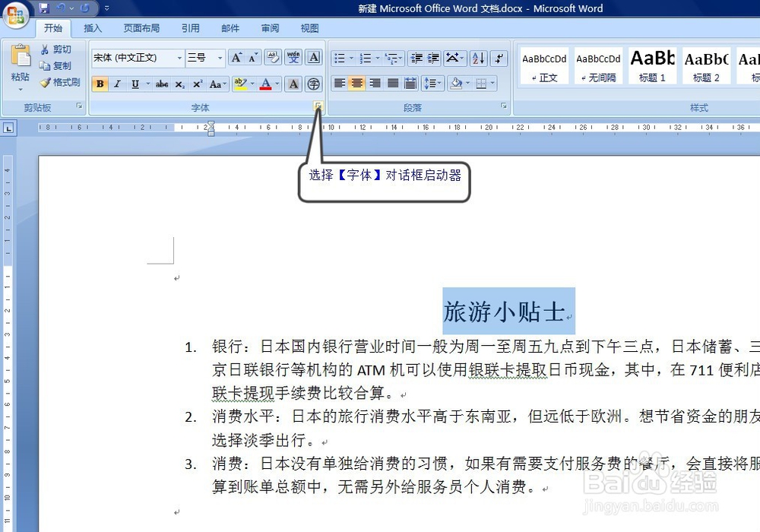Click the 复制 button in clipboard group

[59, 65]
